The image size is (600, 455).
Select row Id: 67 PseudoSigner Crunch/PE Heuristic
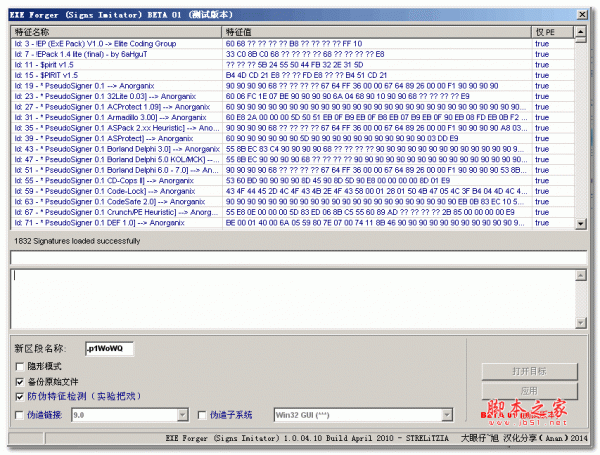tap(293, 212)
